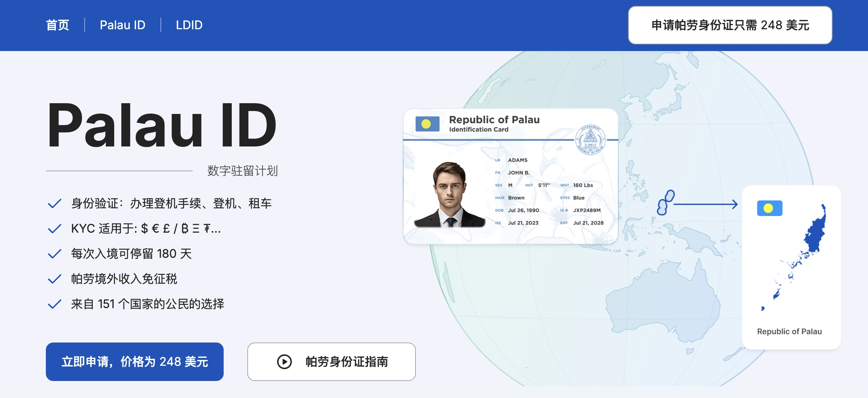Image resolution: width=868 pixels, height=398 pixels.
Task: Click the play icon in the guide button
Action: [x=284, y=362]
